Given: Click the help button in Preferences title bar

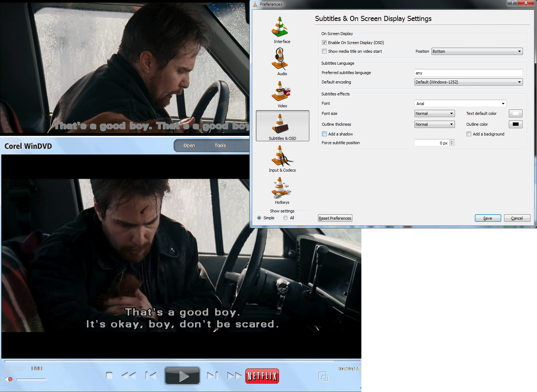Looking at the screenshot, I should click(512, 3).
